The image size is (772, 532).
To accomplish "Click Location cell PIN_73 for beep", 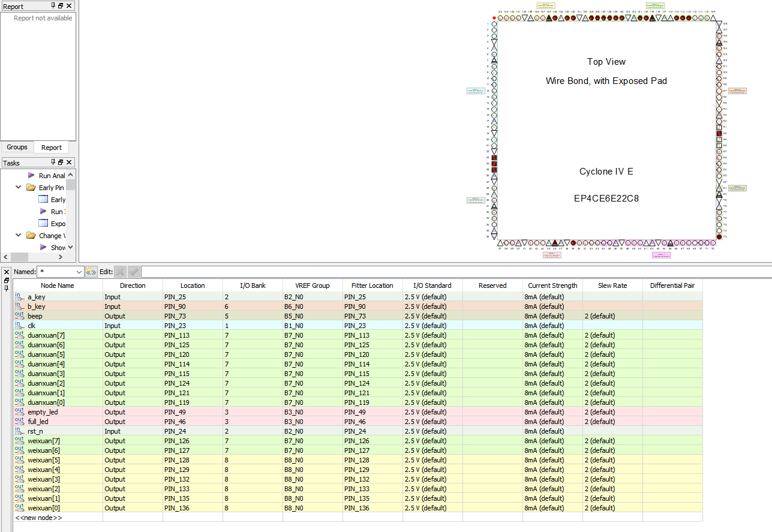I will (193, 315).
